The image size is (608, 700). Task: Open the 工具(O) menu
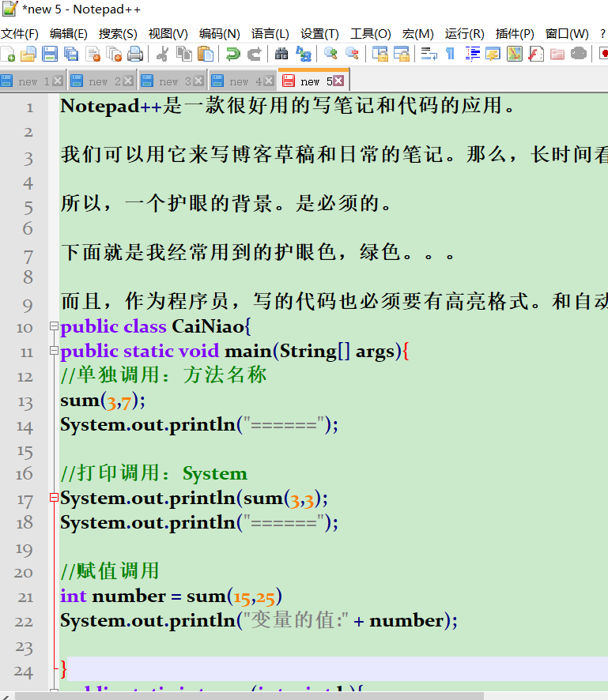[370, 34]
